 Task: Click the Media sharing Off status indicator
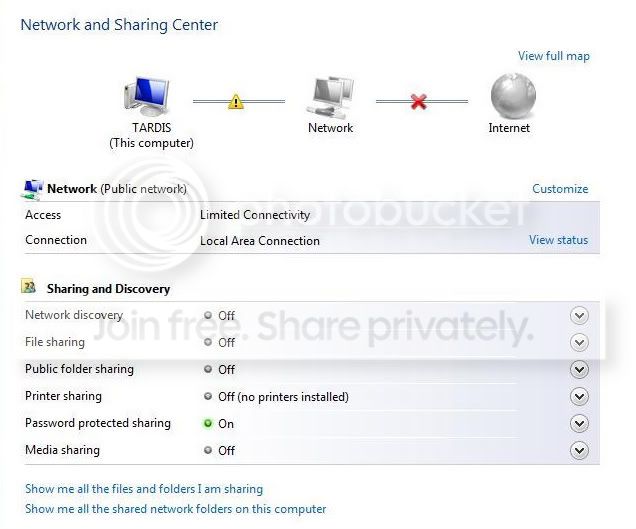208,450
